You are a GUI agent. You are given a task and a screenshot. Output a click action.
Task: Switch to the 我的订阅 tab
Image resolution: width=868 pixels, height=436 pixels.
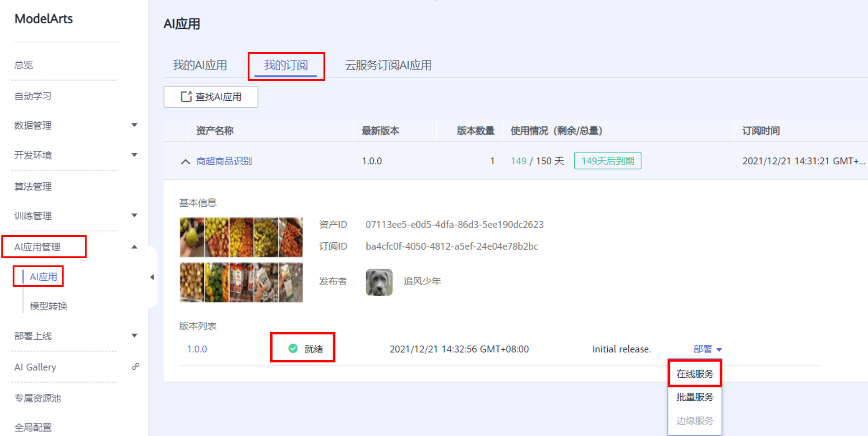coord(286,65)
